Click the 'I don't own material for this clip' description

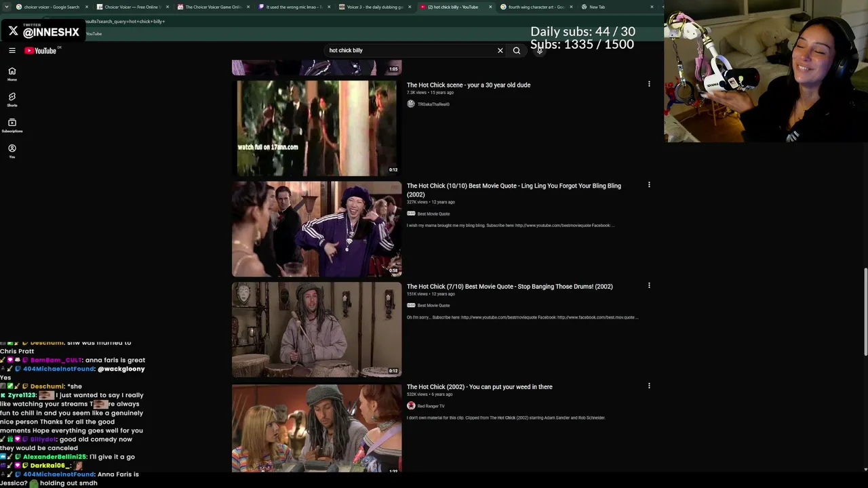(x=506, y=418)
